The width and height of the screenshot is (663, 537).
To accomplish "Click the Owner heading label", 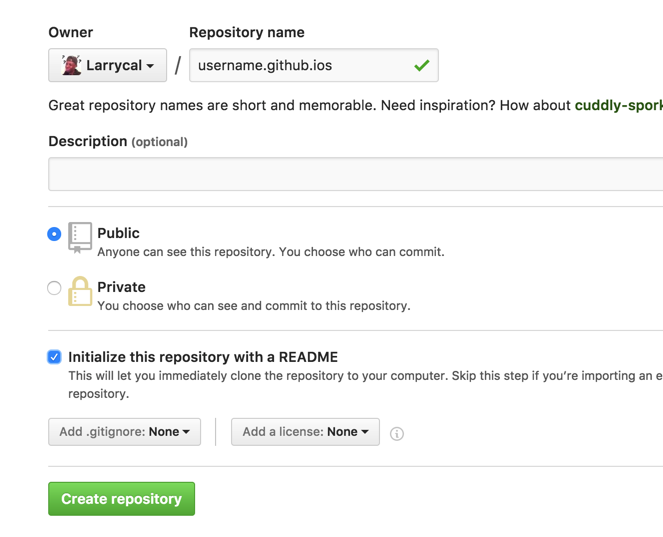I will coord(70,32).
